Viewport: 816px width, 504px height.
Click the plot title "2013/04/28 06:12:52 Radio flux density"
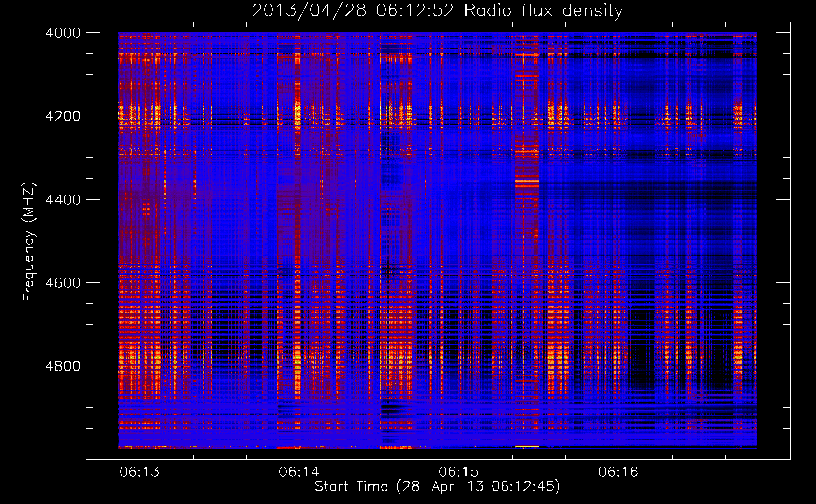[x=437, y=11]
